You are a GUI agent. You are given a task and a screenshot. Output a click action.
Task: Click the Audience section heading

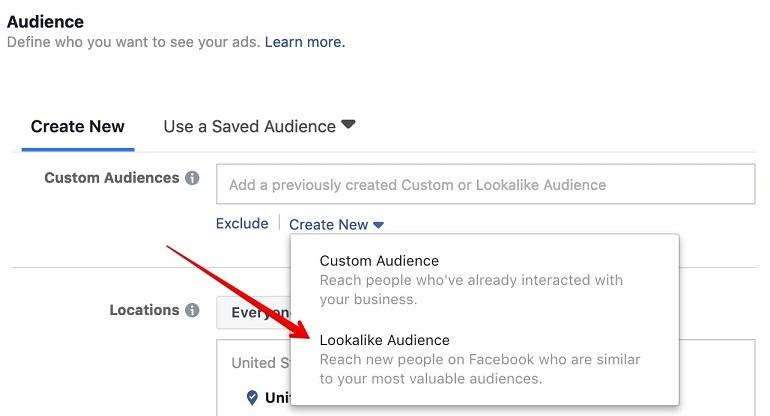click(x=45, y=22)
